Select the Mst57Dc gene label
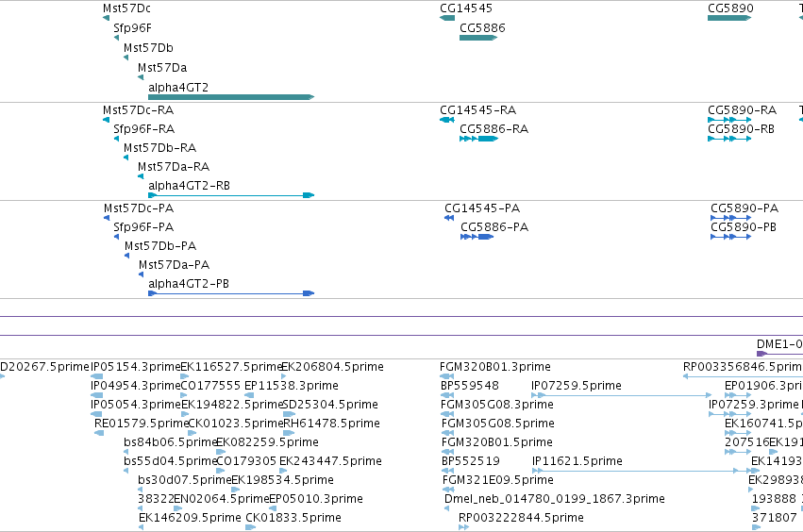This screenshot has width=803, height=532. (x=126, y=8)
